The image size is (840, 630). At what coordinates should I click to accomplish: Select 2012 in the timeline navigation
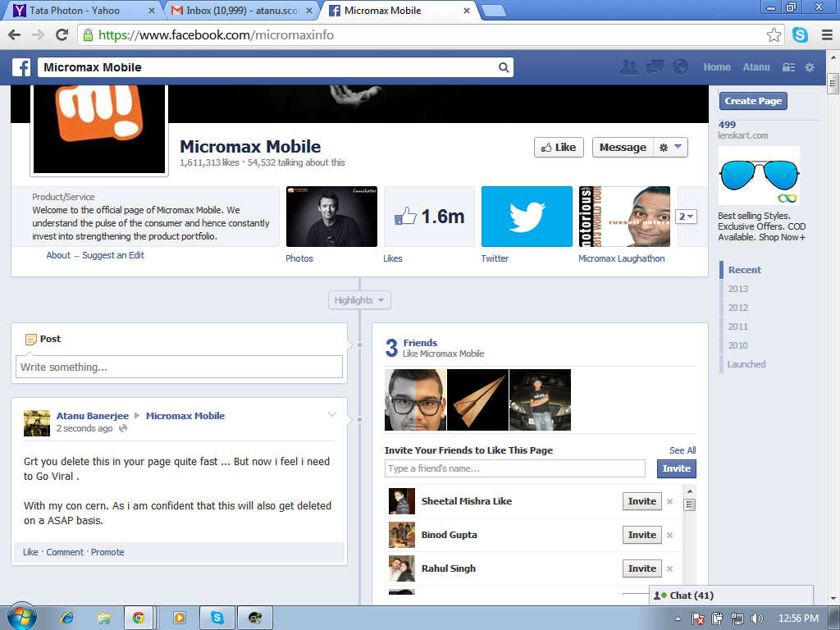[x=738, y=308]
